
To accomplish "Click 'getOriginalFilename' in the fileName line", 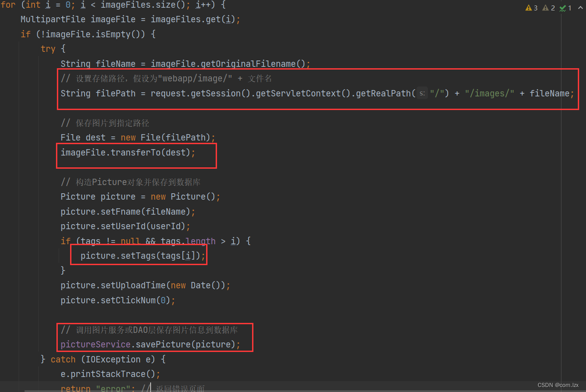I will (248, 64).
